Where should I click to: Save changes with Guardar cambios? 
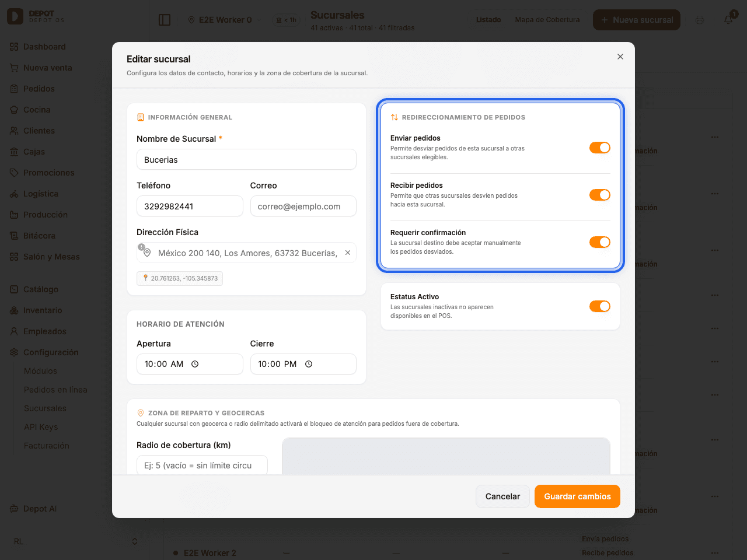pos(577,496)
